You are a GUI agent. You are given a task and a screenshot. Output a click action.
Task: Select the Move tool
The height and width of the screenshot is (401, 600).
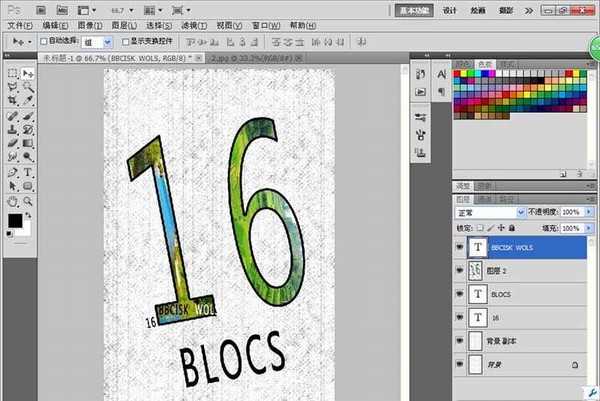27,73
